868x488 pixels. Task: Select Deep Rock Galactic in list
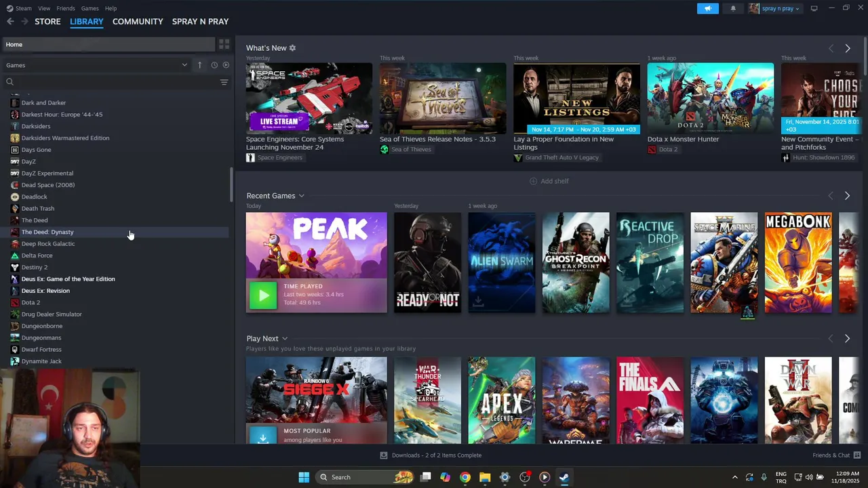pyautogui.click(x=48, y=244)
